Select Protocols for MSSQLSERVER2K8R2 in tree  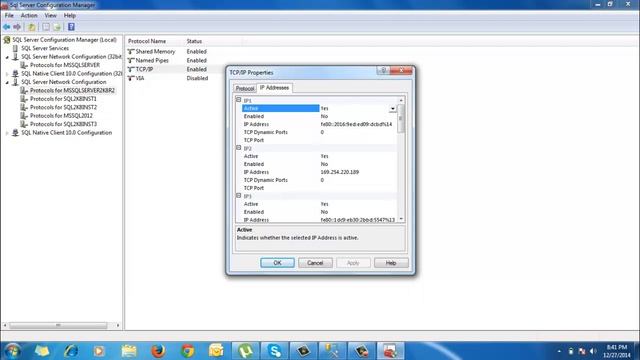coord(72,91)
